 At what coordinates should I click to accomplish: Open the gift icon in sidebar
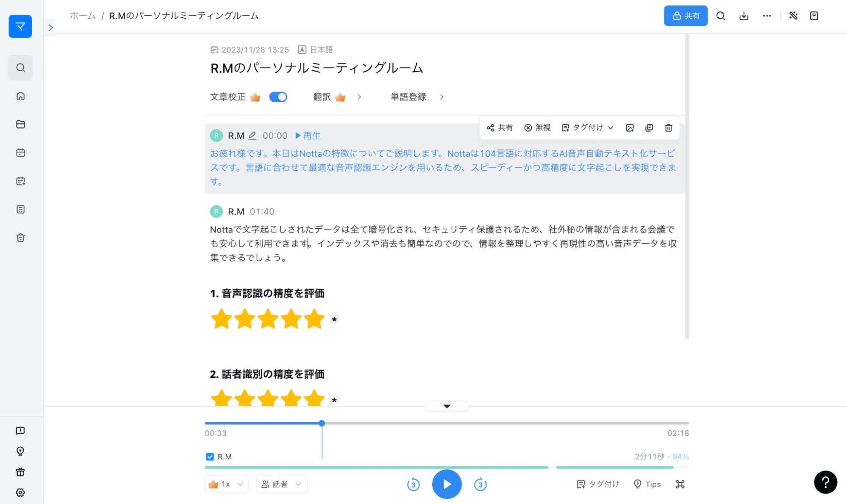pos(20,472)
